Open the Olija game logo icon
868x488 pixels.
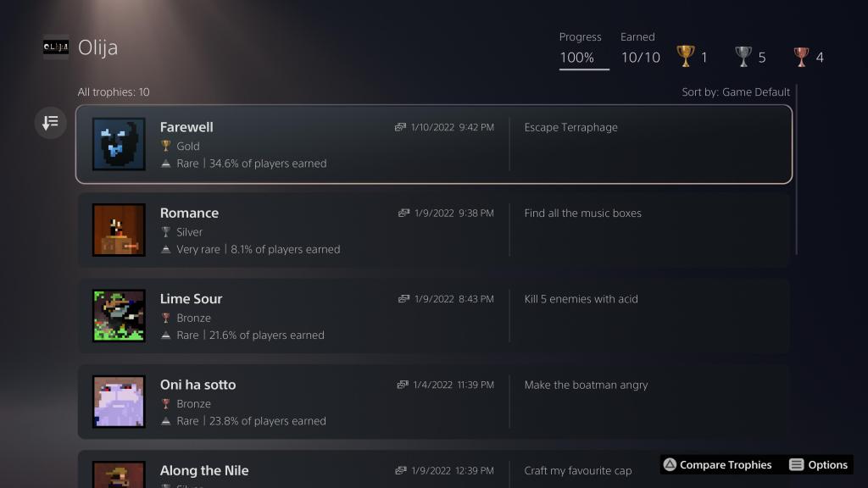coord(56,47)
